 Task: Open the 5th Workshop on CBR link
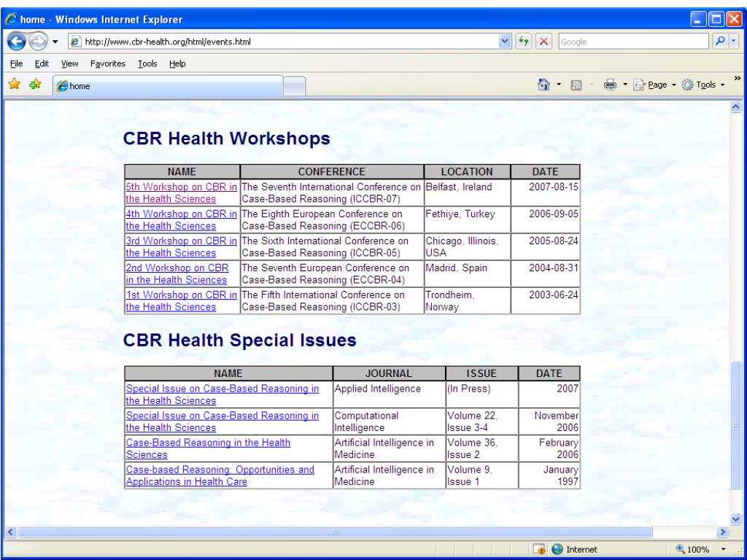pyautogui.click(x=181, y=192)
